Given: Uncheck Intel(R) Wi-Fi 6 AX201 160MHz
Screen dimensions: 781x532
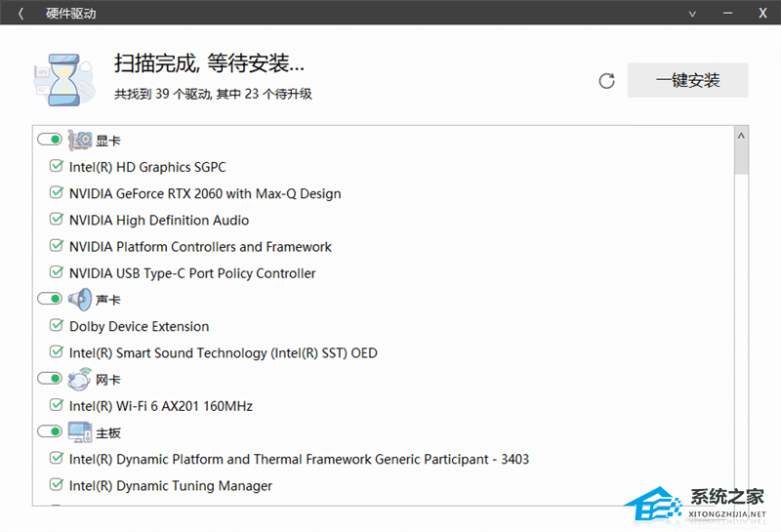Looking at the screenshot, I should click(x=57, y=405).
